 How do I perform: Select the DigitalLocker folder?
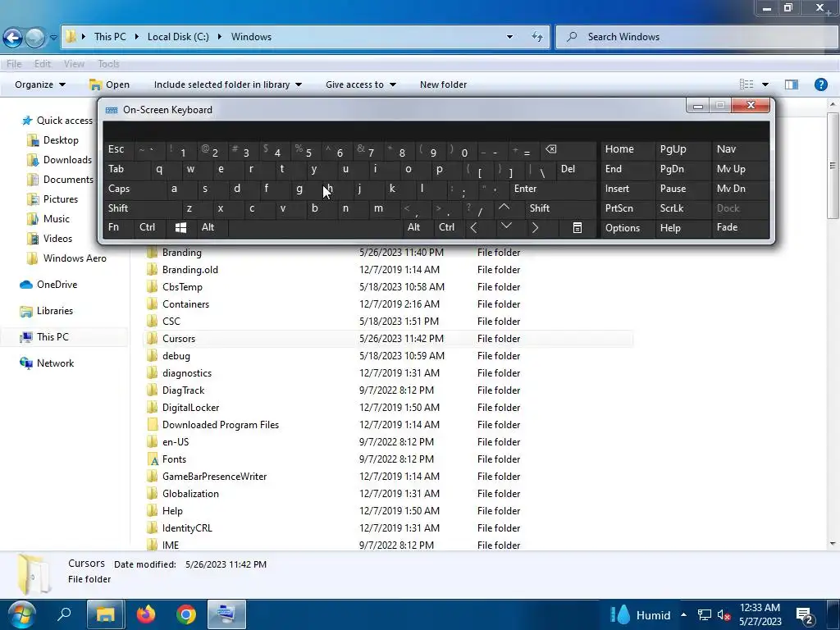pos(190,408)
